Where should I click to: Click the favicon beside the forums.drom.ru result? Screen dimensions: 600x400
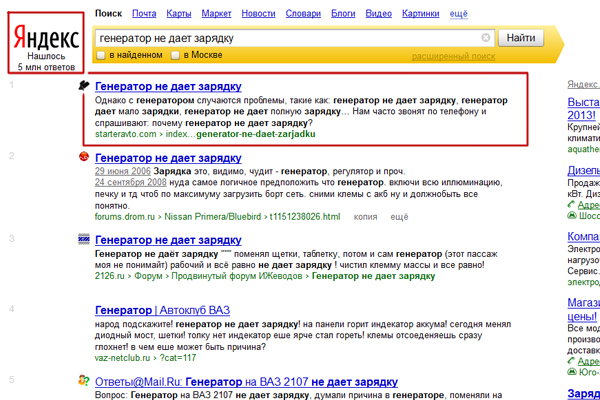click(x=84, y=157)
